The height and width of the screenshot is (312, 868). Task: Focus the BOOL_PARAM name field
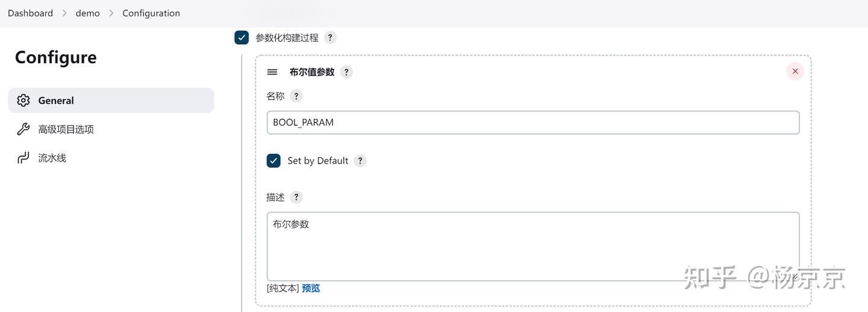point(533,123)
